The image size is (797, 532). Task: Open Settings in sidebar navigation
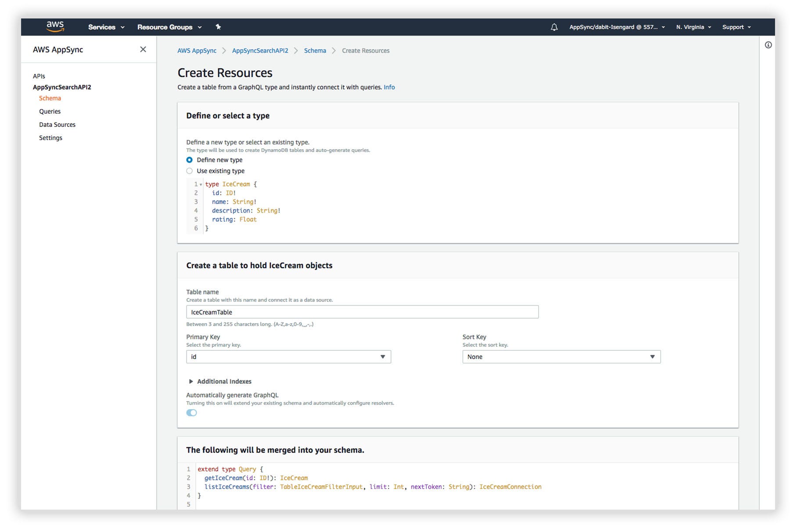coord(50,138)
